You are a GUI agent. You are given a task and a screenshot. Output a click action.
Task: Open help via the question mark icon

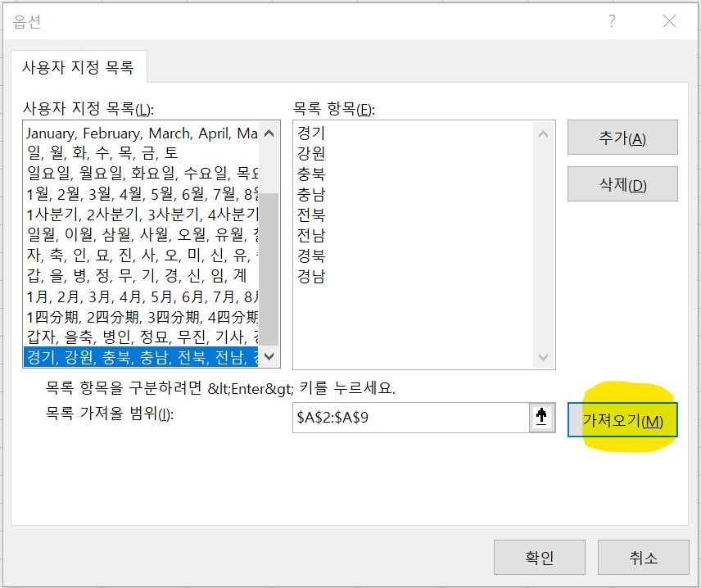611,21
